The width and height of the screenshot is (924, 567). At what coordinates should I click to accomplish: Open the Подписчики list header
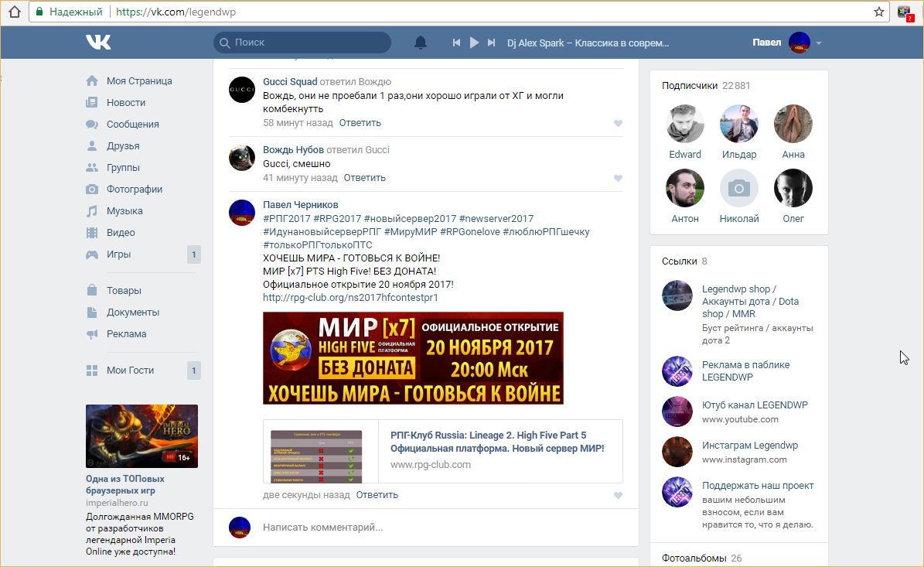click(706, 85)
